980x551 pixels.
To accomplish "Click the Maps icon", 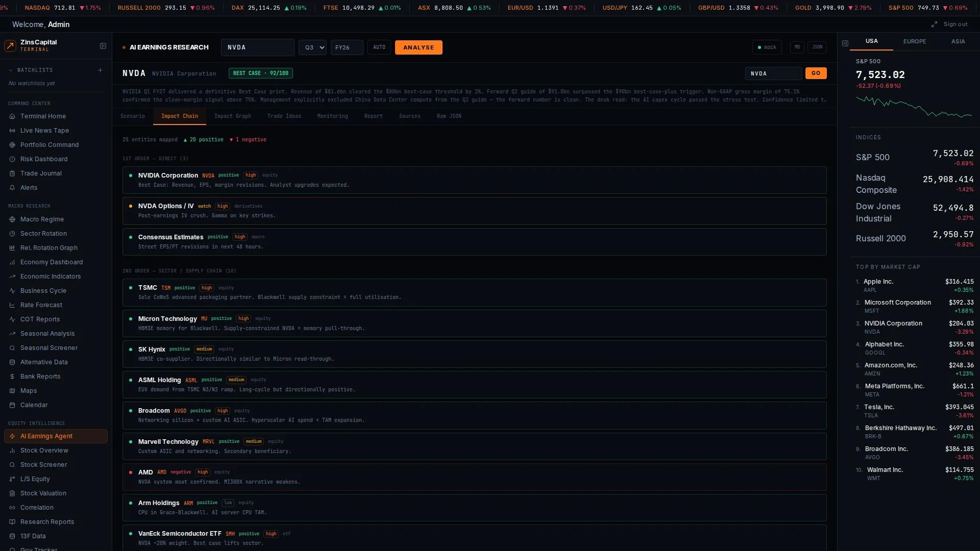I will (x=12, y=391).
